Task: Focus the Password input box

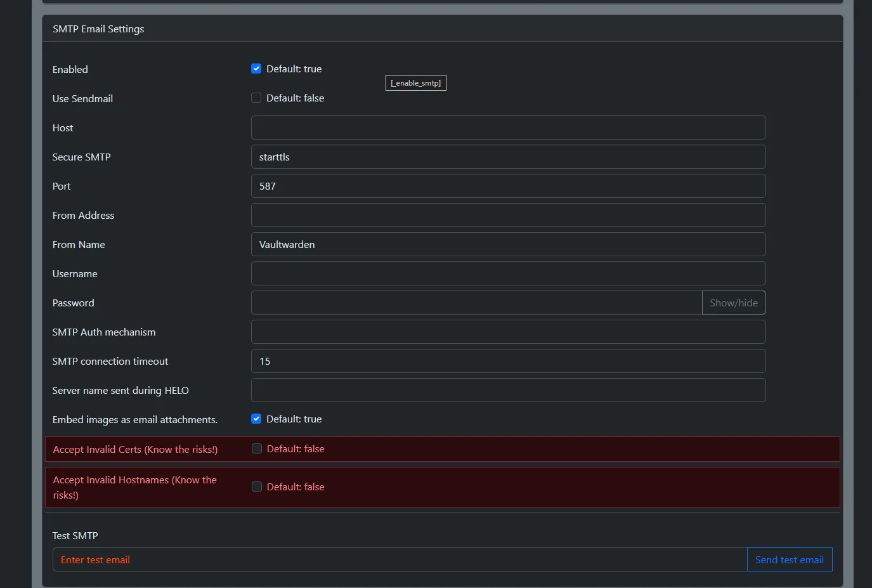Action: [476, 303]
